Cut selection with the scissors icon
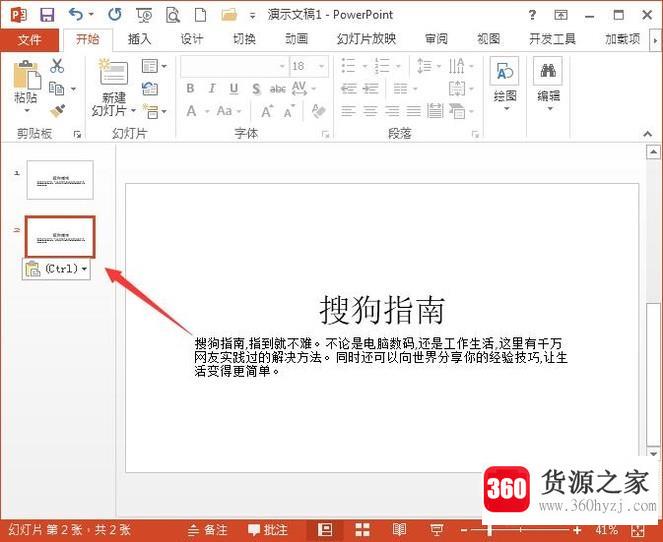Image resolution: width=663 pixels, height=542 pixels. click(x=57, y=66)
